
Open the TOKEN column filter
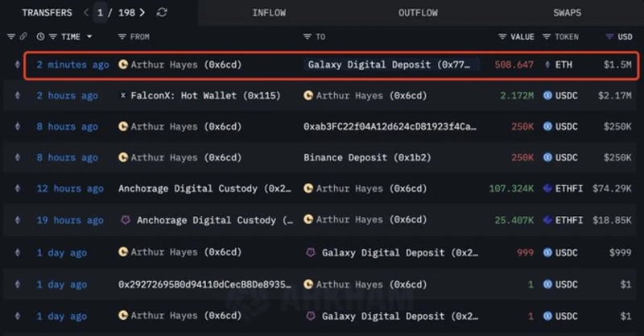pyautogui.click(x=547, y=37)
